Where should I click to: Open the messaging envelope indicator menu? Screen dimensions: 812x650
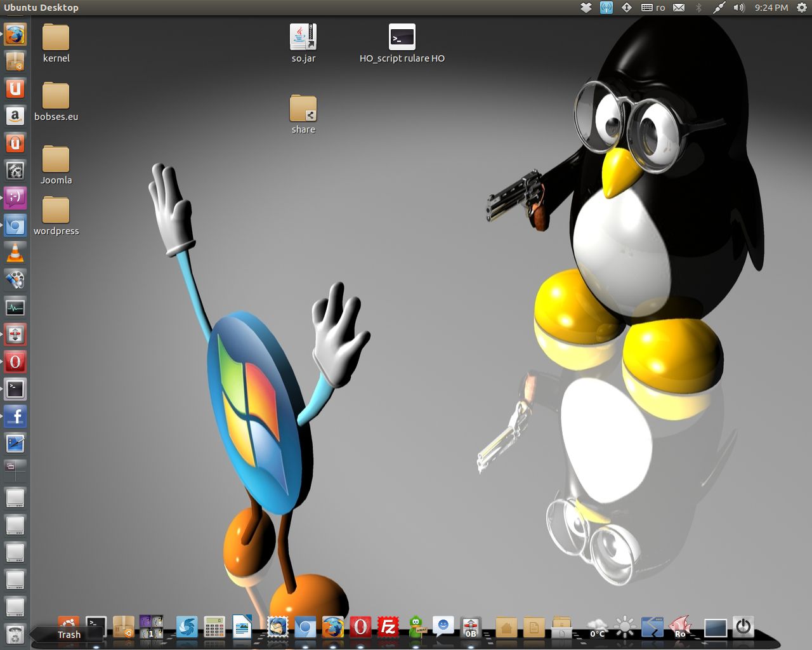click(679, 8)
